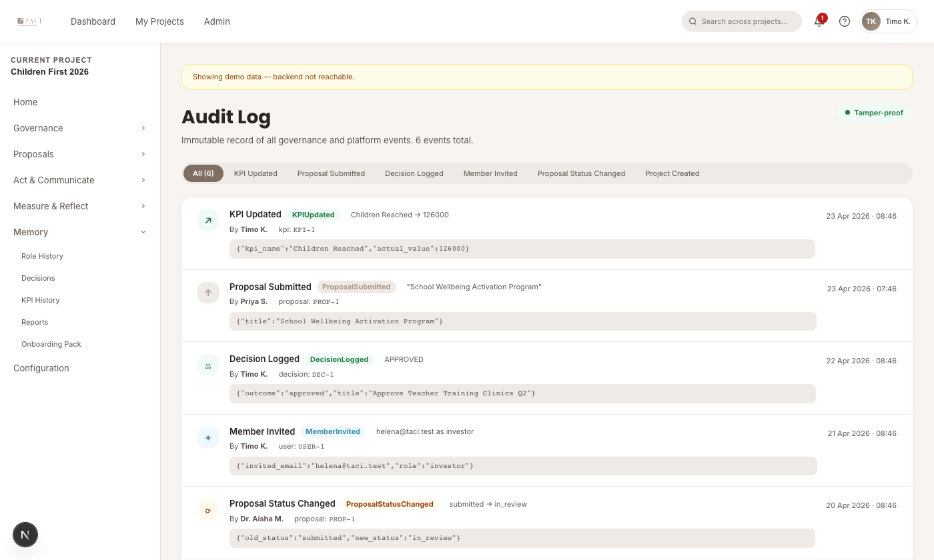
Task: Click Children Reached → 126000 text
Action: pos(400,215)
